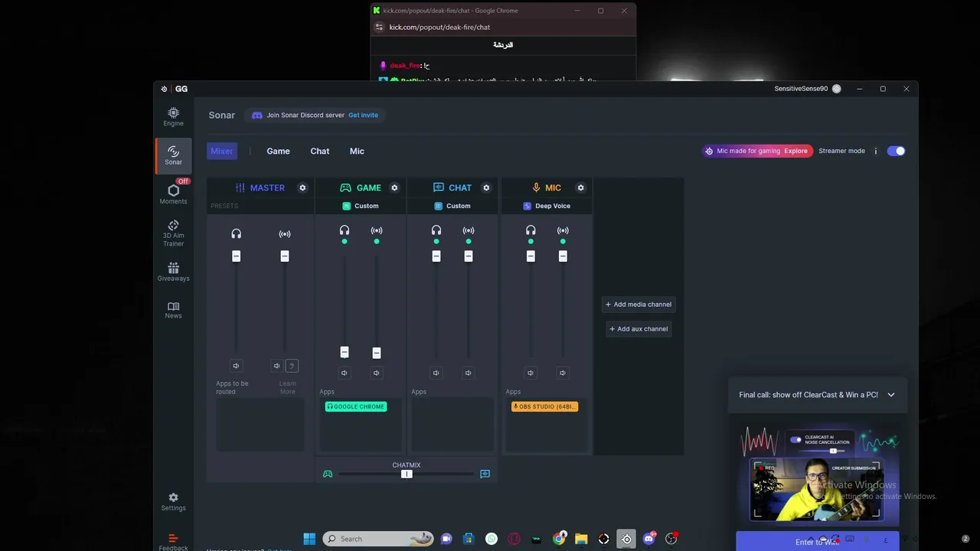Click the Master stream output icon

tap(285, 233)
